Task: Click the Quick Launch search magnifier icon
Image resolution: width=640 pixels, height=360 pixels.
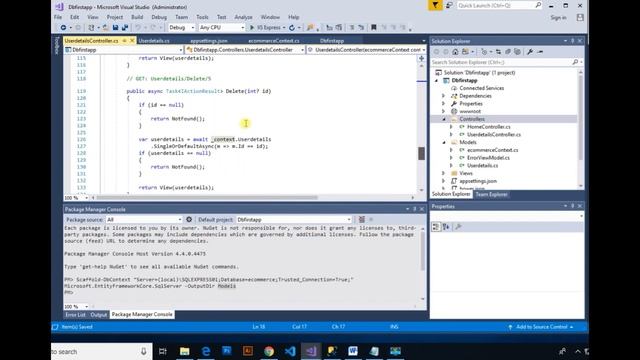Action: pos(538,5)
